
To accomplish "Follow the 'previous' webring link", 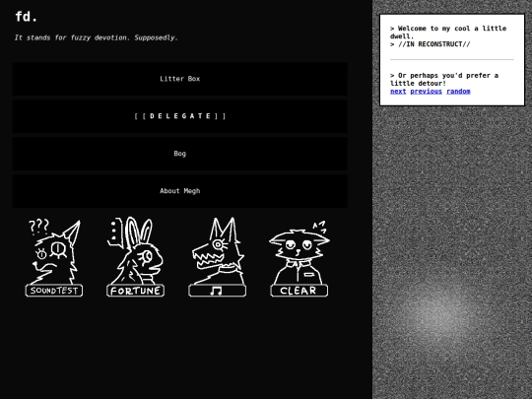I will pyautogui.click(x=427, y=92).
